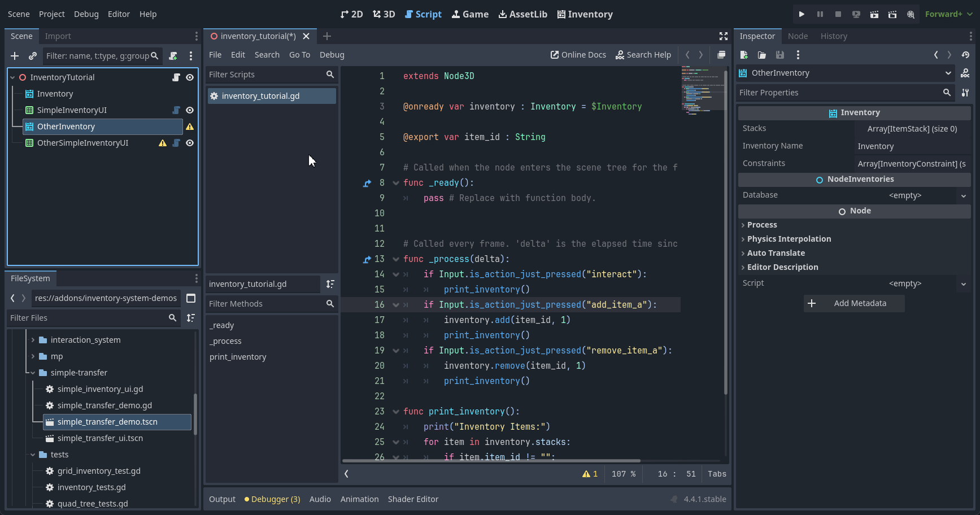Run the current scene
The height and width of the screenshot is (515, 980).
874,14
